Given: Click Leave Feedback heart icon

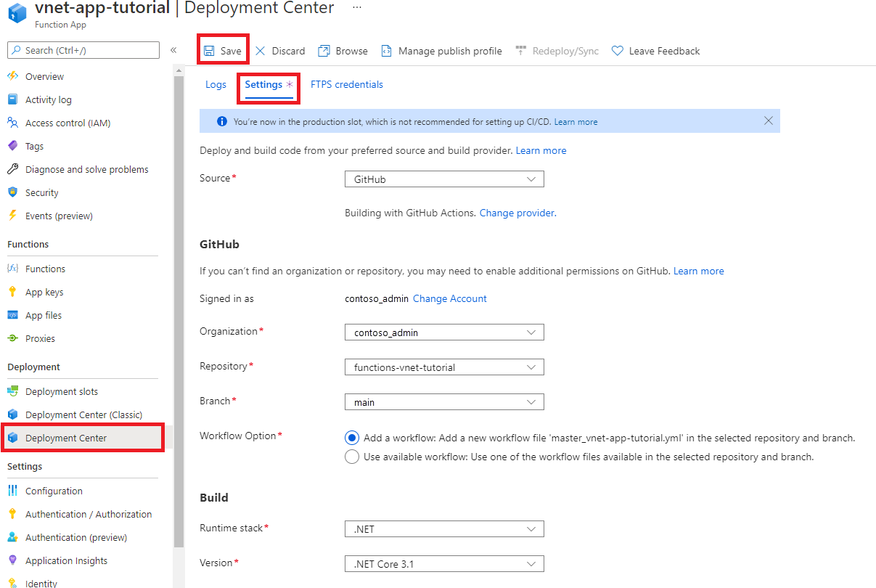Looking at the screenshot, I should tap(618, 50).
